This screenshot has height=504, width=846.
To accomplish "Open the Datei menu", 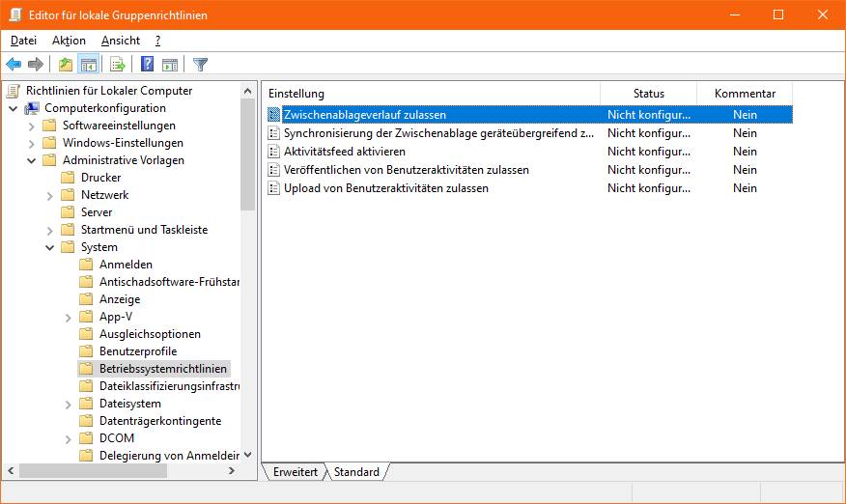I will coord(23,41).
